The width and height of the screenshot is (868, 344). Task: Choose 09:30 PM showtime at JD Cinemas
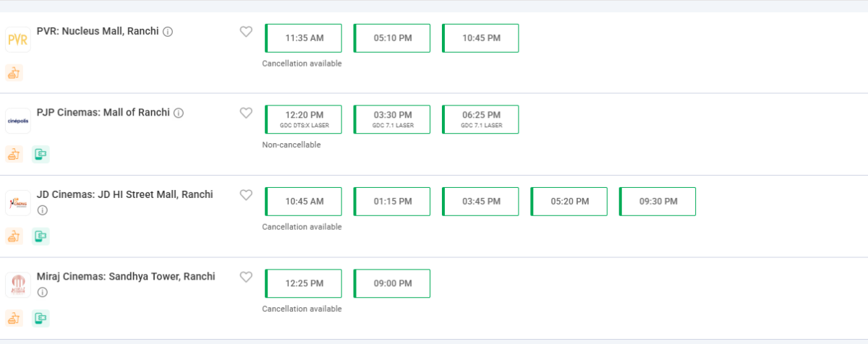pos(658,202)
